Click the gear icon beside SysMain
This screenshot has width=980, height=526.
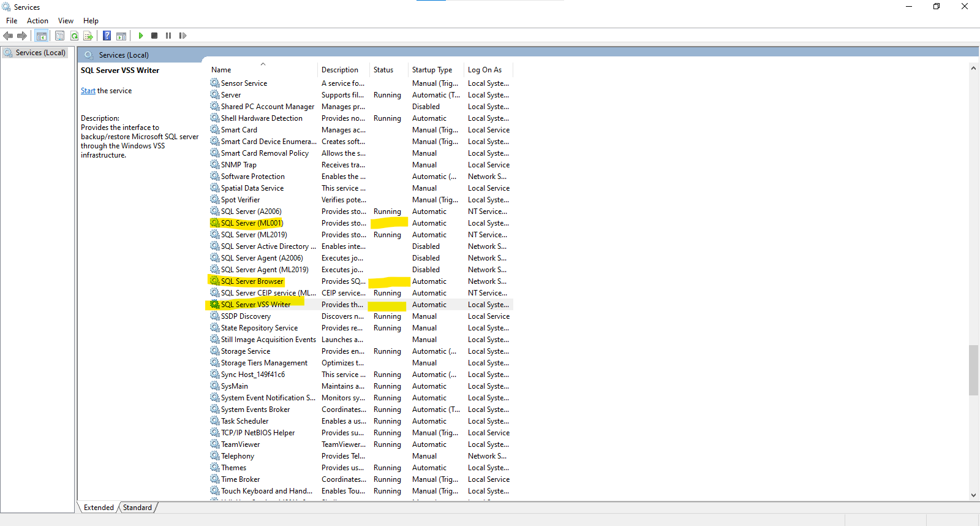pos(215,386)
